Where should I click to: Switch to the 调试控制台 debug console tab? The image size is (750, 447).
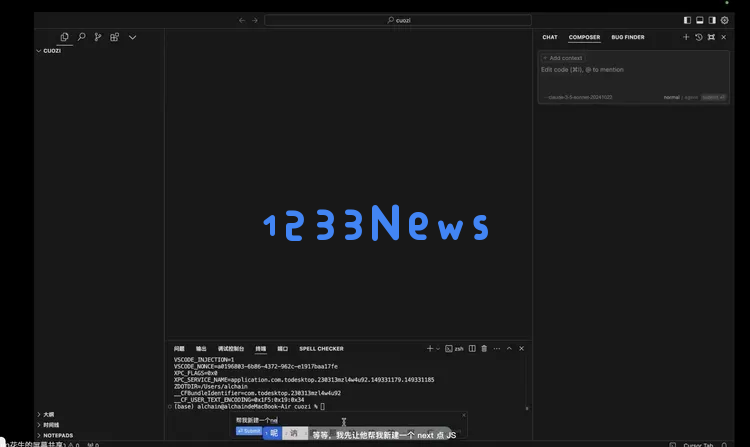coord(231,349)
